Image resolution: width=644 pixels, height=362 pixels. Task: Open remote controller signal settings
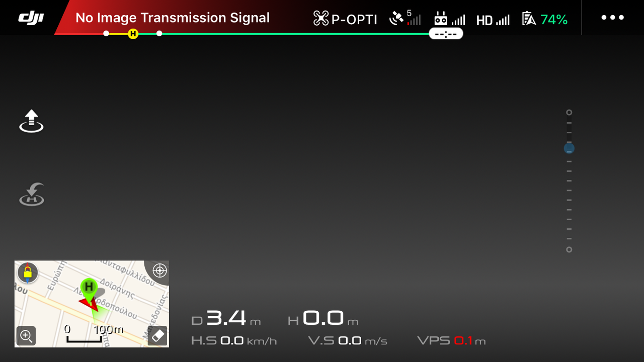point(450,19)
